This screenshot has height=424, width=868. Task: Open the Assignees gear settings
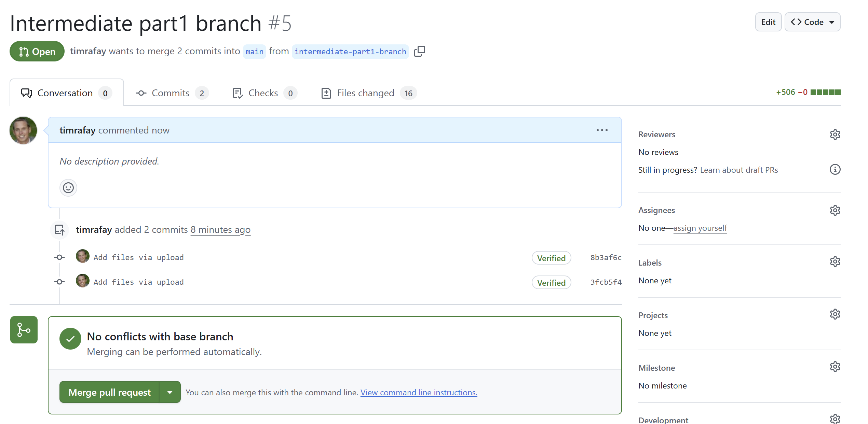coord(835,210)
